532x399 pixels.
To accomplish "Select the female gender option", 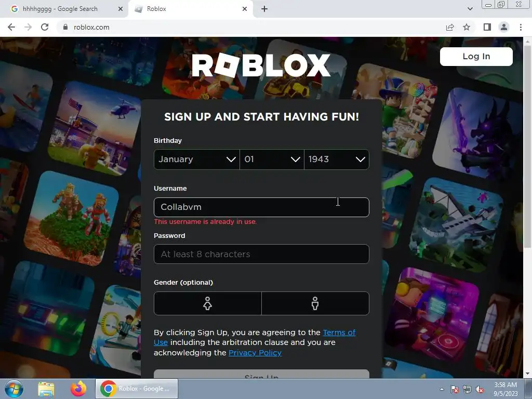I will [x=208, y=303].
